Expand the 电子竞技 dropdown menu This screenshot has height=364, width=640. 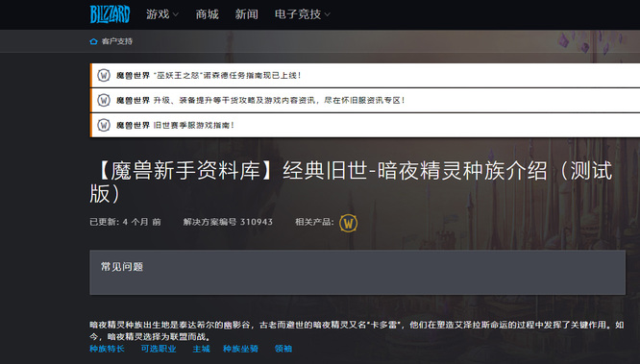[302, 14]
